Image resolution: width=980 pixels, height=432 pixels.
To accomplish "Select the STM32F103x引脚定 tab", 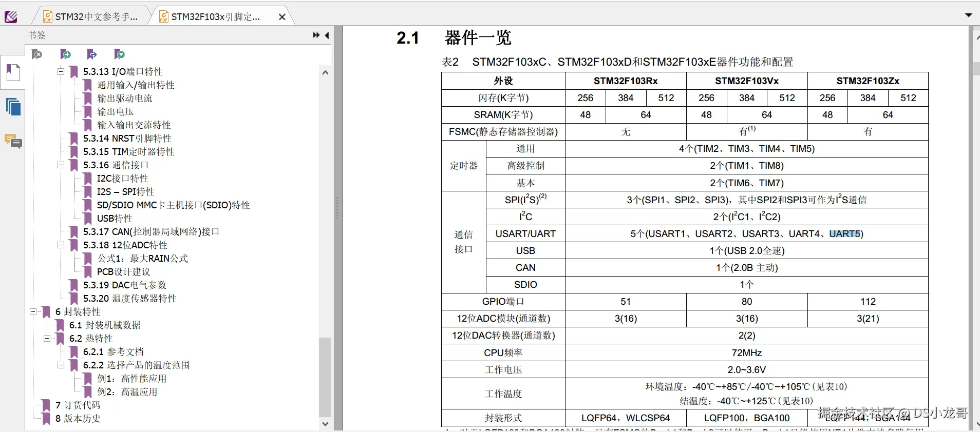I will [x=216, y=16].
